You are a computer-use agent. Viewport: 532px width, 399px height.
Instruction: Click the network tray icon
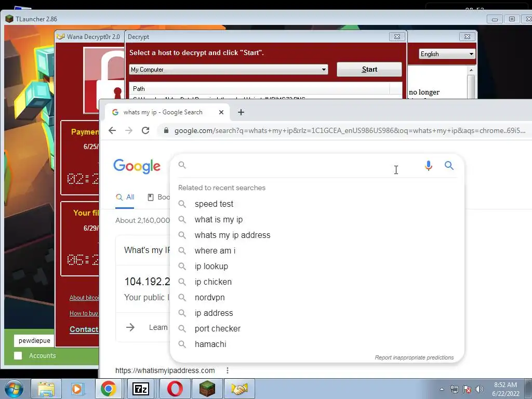click(x=454, y=390)
